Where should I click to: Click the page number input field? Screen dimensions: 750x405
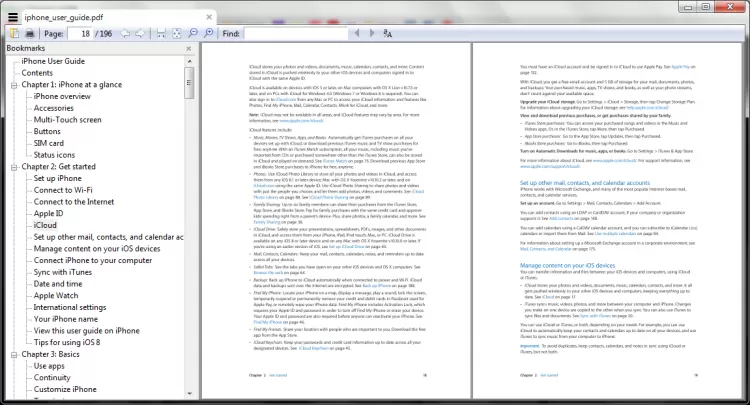click(80, 33)
